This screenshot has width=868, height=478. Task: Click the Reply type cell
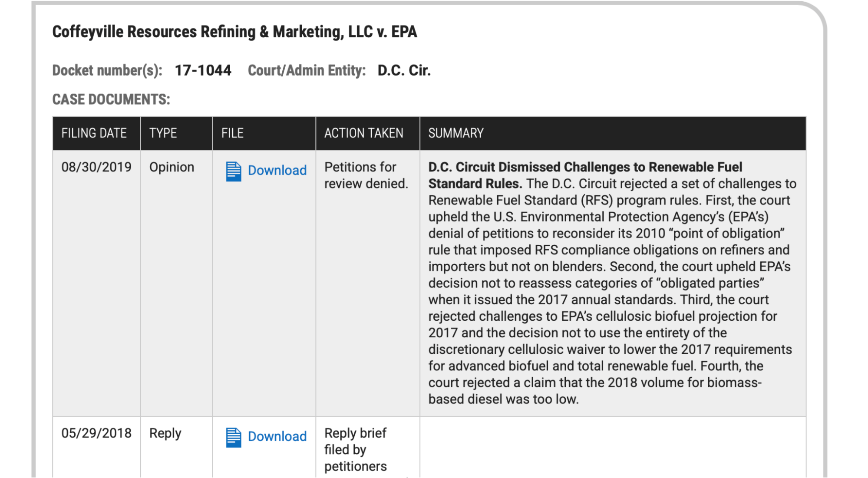pyautogui.click(x=165, y=433)
